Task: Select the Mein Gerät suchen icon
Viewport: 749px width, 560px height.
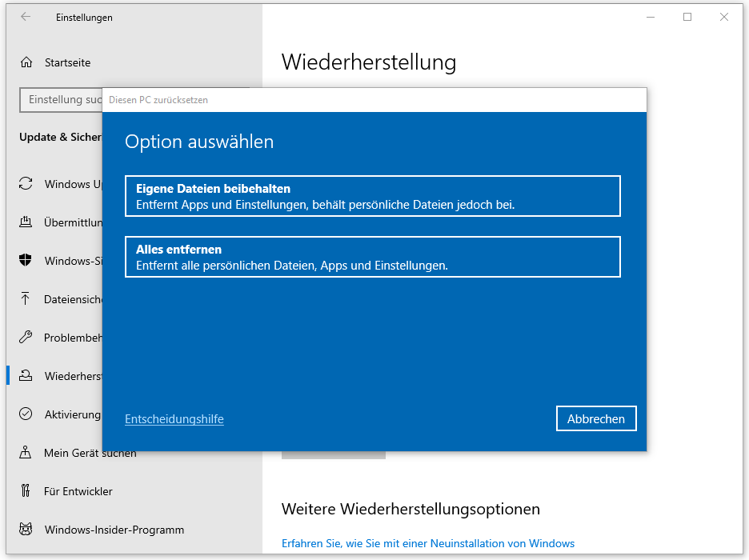Action: click(x=26, y=453)
